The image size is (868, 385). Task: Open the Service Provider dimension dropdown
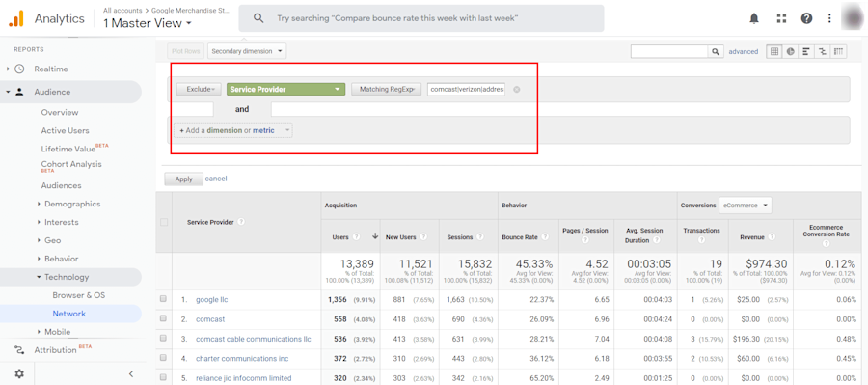285,89
